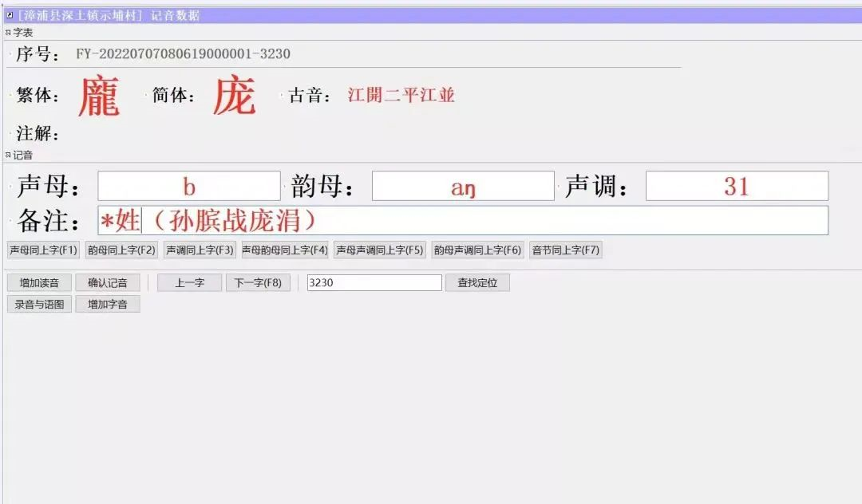Click the 增加读音 button
This screenshot has width=862, height=504.
click(39, 283)
